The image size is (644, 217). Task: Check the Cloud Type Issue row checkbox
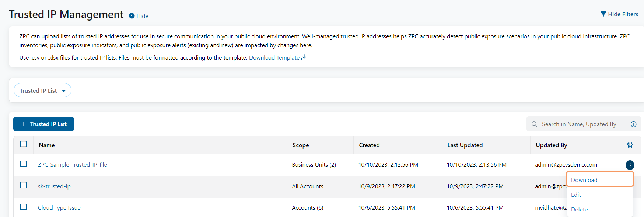tap(23, 207)
